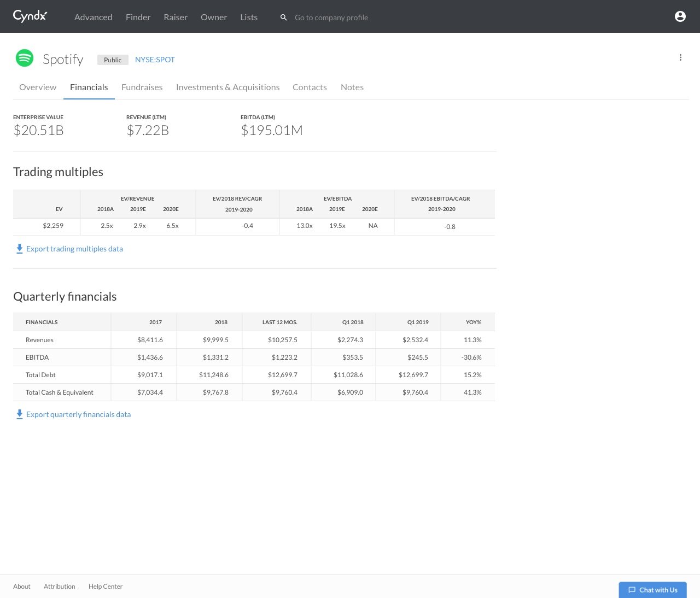Open the Help Center footer link

106,587
